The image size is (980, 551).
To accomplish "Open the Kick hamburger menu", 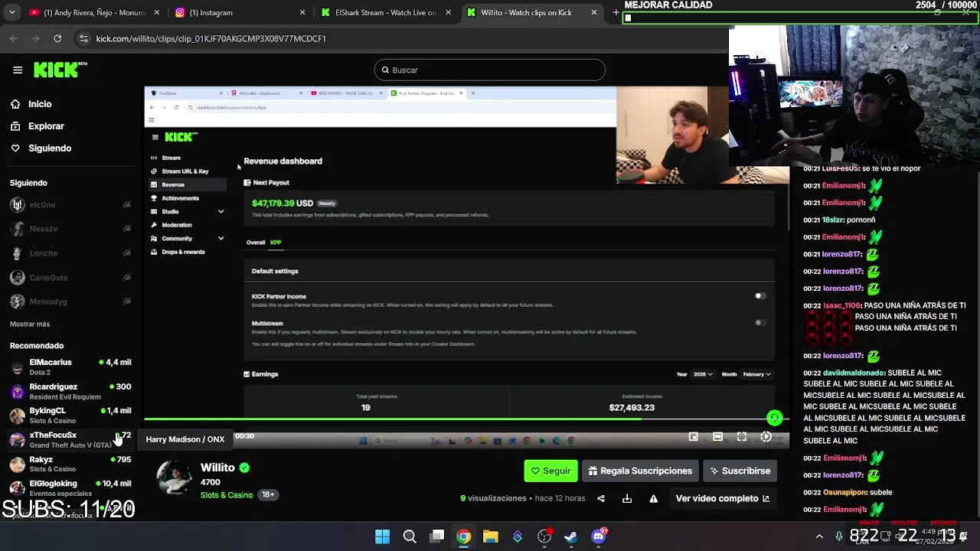I will pyautogui.click(x=18, y=70).
